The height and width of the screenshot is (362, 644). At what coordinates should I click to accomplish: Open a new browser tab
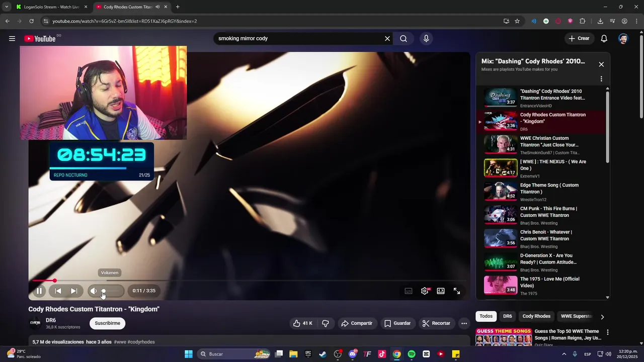point(178,7)
